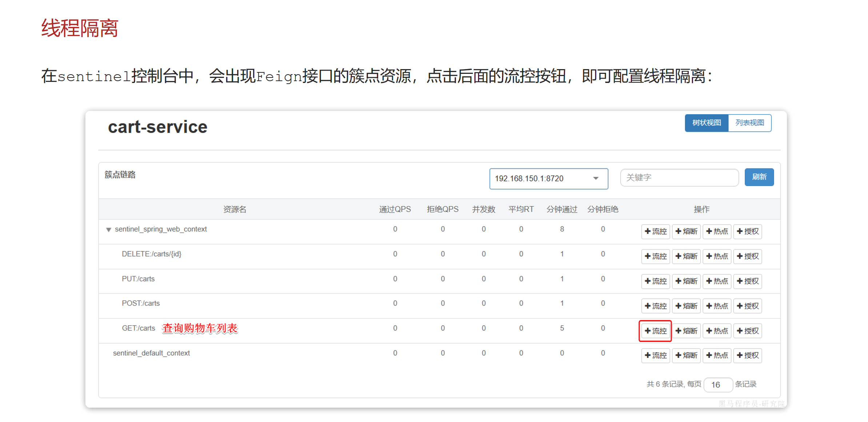Open 熔断 rule dialog for DELETE:/carts/{id}
Viewport: 868px width, 422px height.
pyautogui.click(x=686, y=256)
